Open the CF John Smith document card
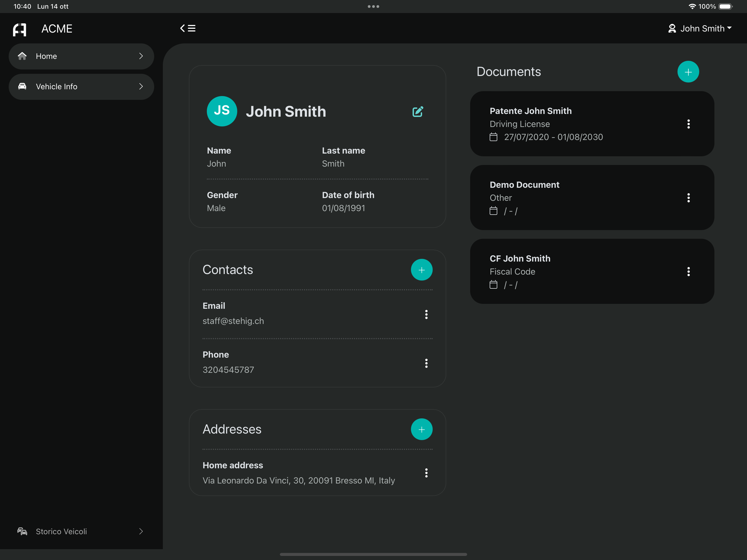This screenshot has width=747, height=560. (592, 271)
